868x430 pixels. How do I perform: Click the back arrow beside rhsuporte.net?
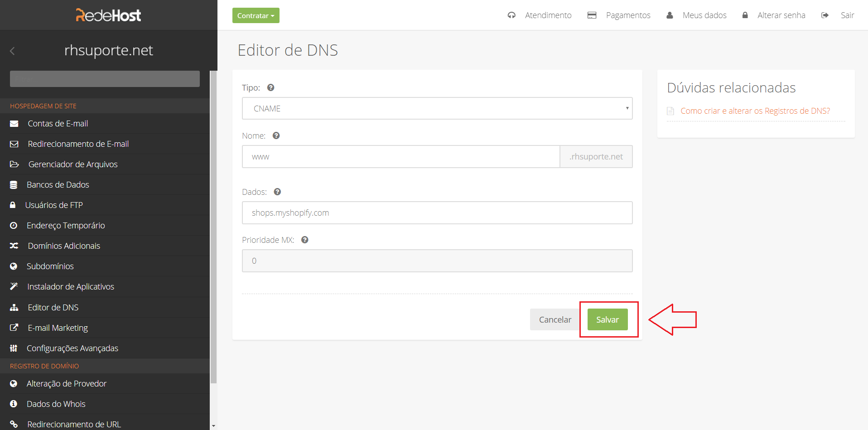point(13,51)
